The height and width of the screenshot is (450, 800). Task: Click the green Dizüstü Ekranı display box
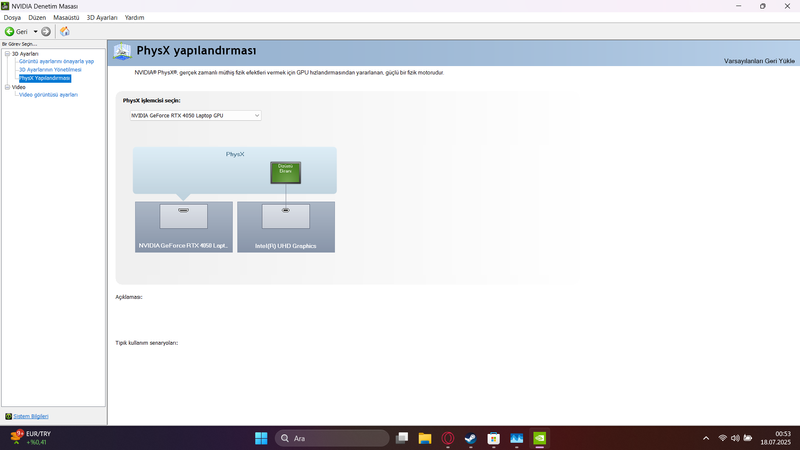click(x=286, y=172)
